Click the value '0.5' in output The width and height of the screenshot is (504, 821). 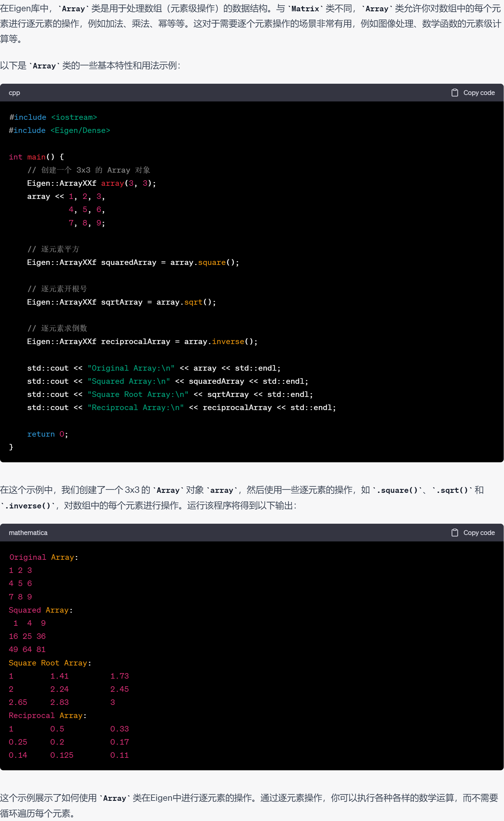point(57,729)
